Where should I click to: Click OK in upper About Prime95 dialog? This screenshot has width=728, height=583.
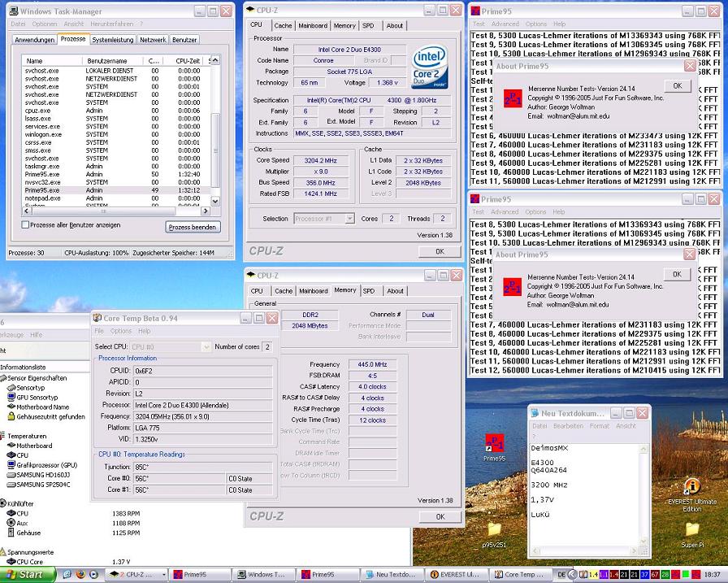click(678, 85)
